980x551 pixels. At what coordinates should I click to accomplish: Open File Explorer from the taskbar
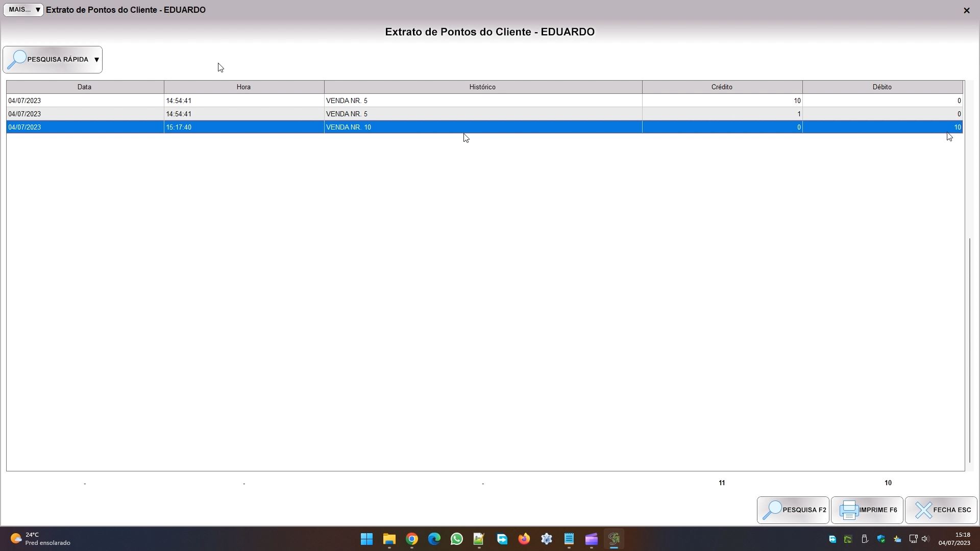pos(389,539)
